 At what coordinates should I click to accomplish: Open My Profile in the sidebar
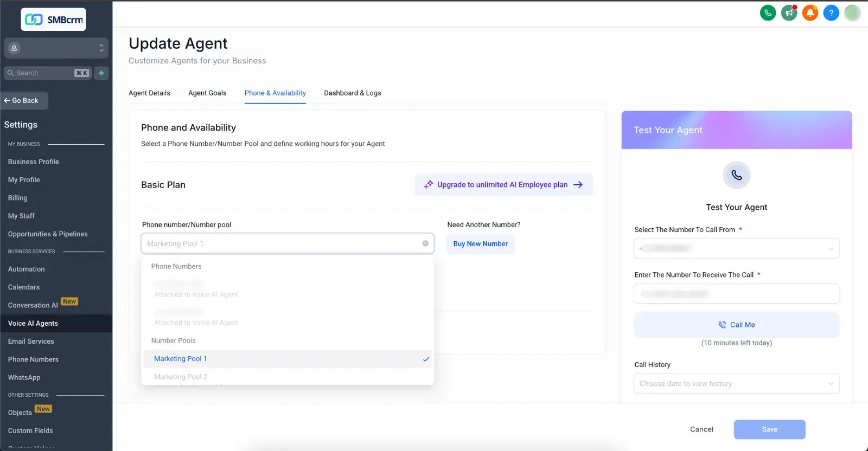[24, 179]
